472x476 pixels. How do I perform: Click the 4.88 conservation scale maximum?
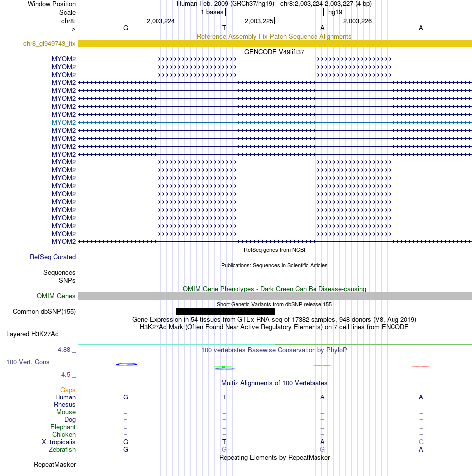point(64,350)
